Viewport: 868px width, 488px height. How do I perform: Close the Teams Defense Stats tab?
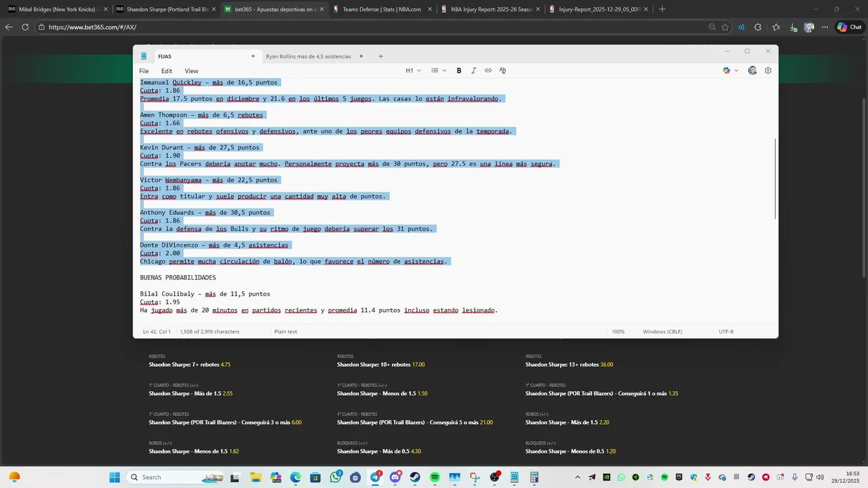430,9
